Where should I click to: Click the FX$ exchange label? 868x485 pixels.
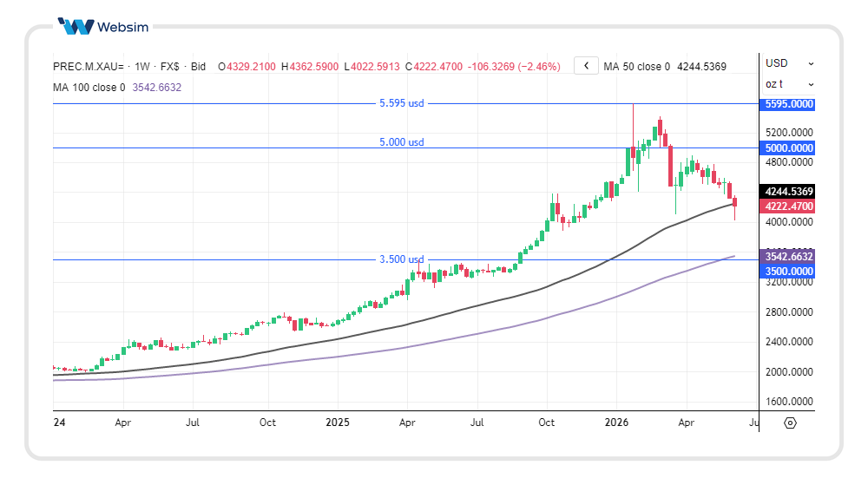click(x=170, y=66)
